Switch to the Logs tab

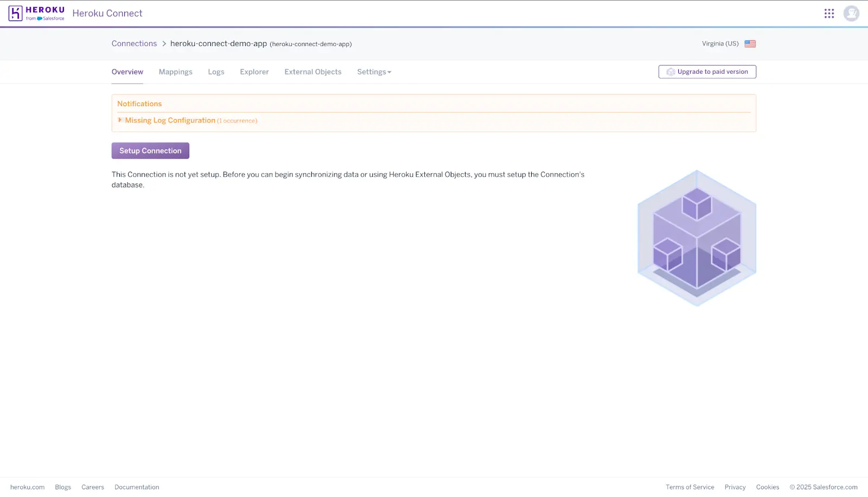click(x=216, y=72)
